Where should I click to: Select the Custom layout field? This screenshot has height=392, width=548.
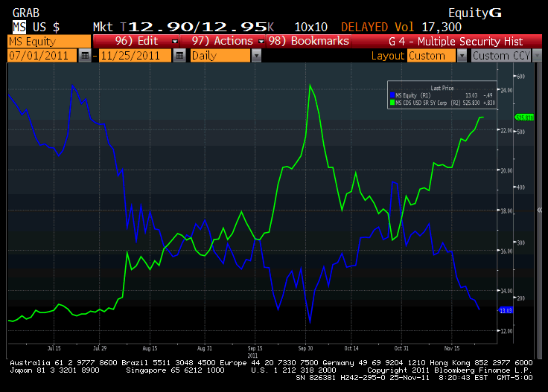tap(432, 56)
